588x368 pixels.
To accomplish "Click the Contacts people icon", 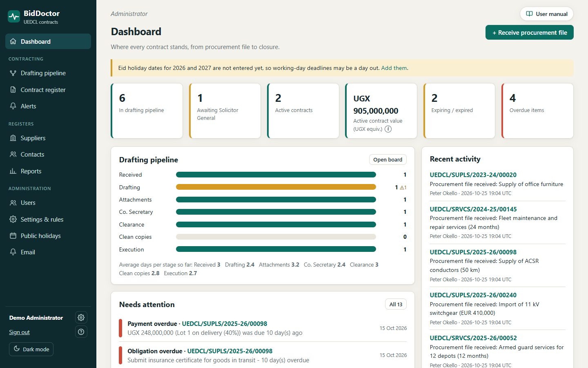I will 13,155.
